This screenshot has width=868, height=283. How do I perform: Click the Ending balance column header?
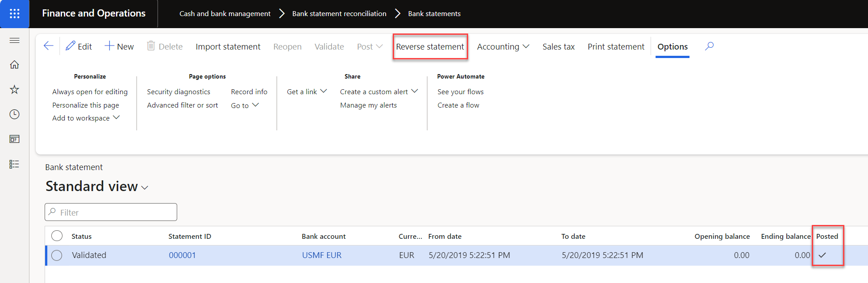pyautogui.click(x=786, y=237)
